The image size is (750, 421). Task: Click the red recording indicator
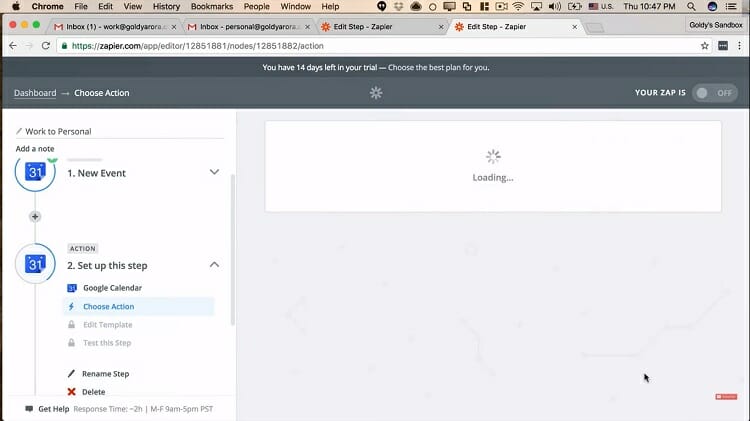pyautogui.click(x=726, y=397)
